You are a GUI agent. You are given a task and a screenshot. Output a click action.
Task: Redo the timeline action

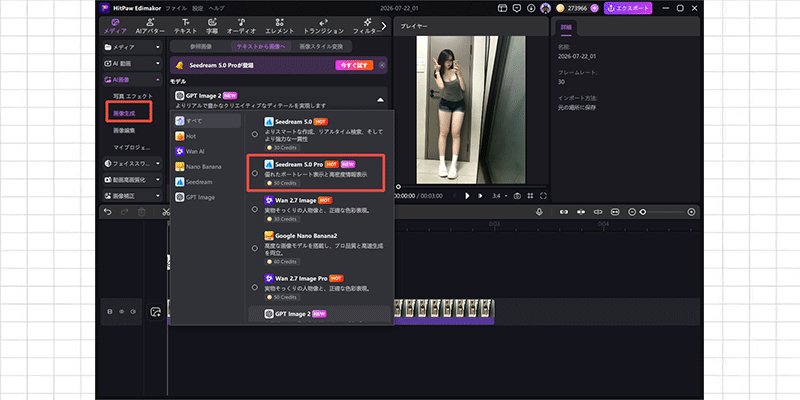[126, 212]
